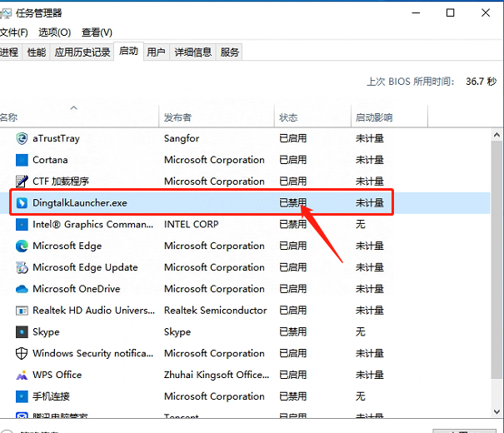Viewport: 504px width, 433px height.
Task: Close the Task Manager window
Action: (486, 12)
